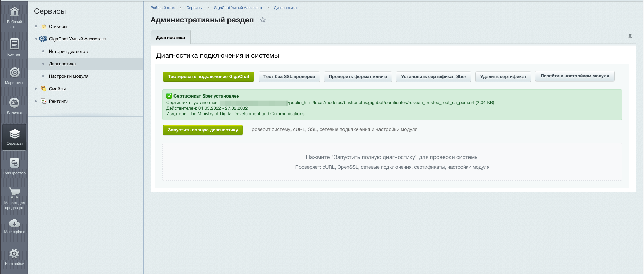Open История диалогов in the sidebar
644x274 pixels.
pyautogui.click(x=68, y=51)
